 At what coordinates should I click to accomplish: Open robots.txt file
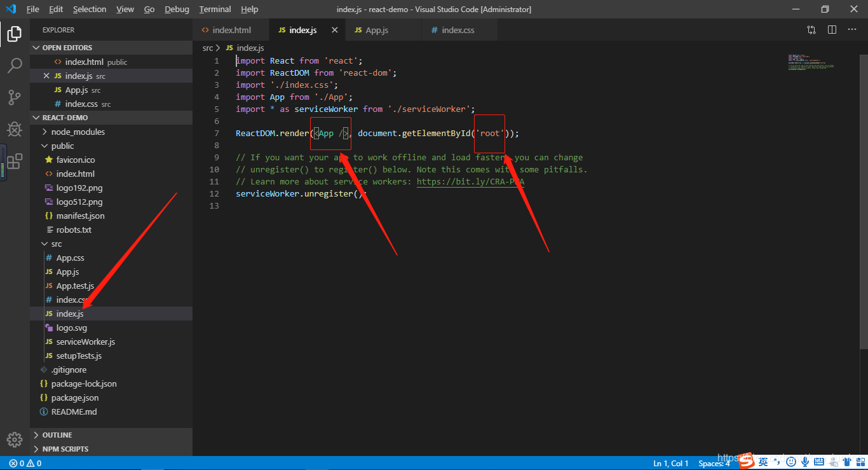point(111,230)
